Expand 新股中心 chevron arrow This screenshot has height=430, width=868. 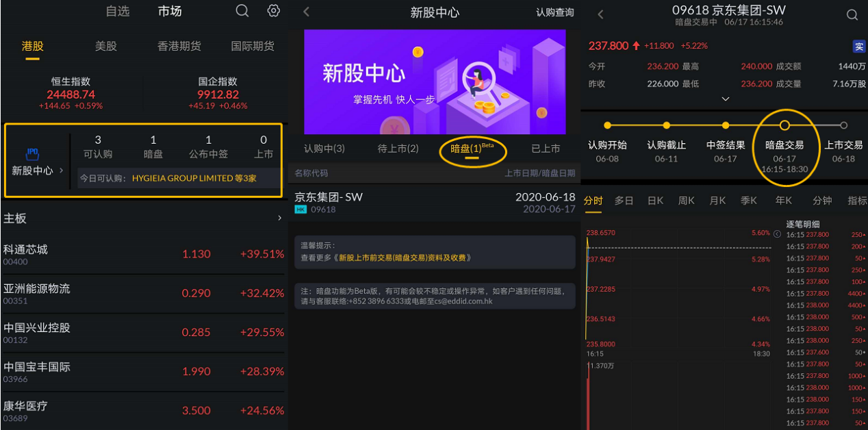click(61, 170)
